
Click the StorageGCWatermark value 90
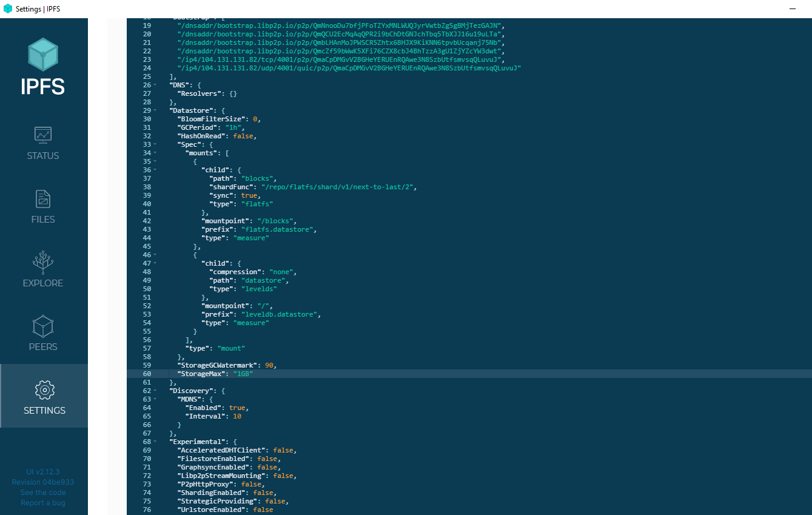tap(269, 366)
